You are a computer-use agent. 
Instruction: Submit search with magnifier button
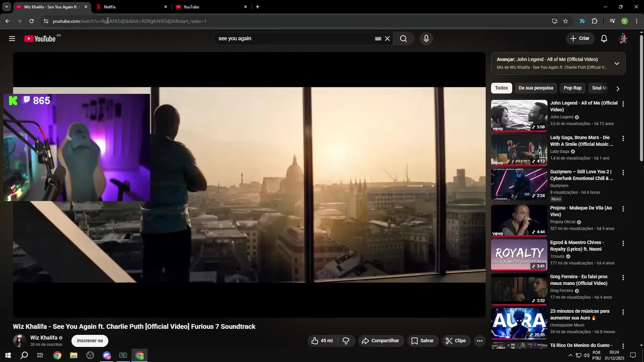click(404, 39)
